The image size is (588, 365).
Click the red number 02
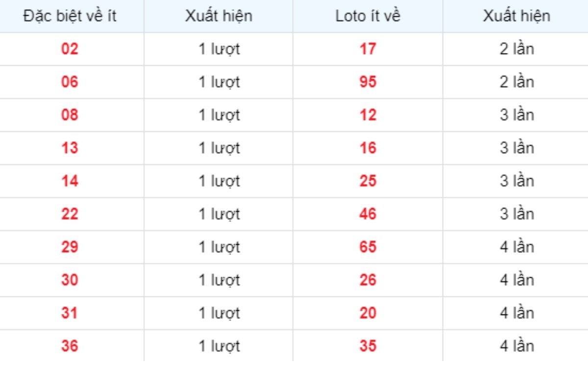(70, 49)
